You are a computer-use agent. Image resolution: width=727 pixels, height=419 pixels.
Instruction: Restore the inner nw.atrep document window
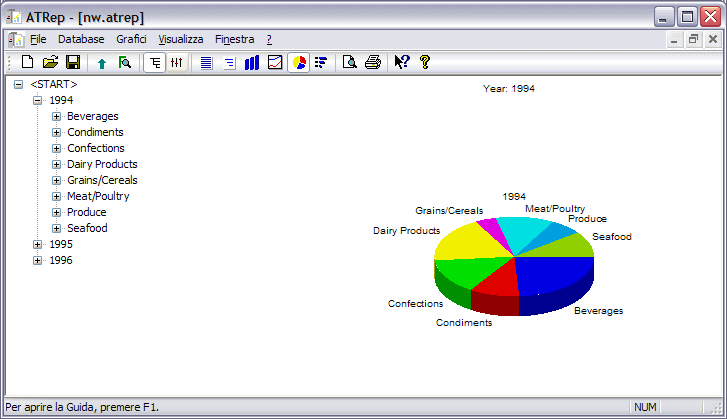click(693, 39)
